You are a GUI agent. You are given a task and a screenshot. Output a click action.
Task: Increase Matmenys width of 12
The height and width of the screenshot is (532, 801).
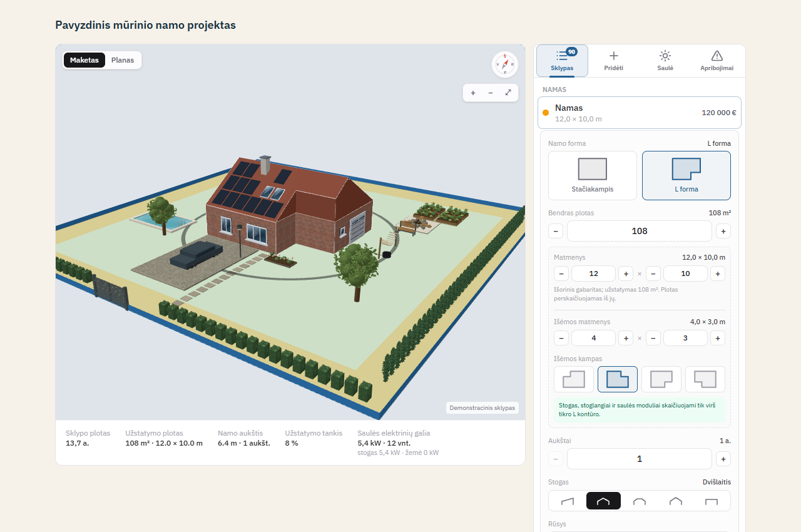pyautogui.click(x=626, y=274)
